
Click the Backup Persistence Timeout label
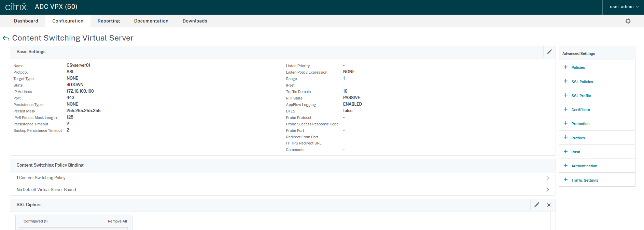[x=38, y=131]
